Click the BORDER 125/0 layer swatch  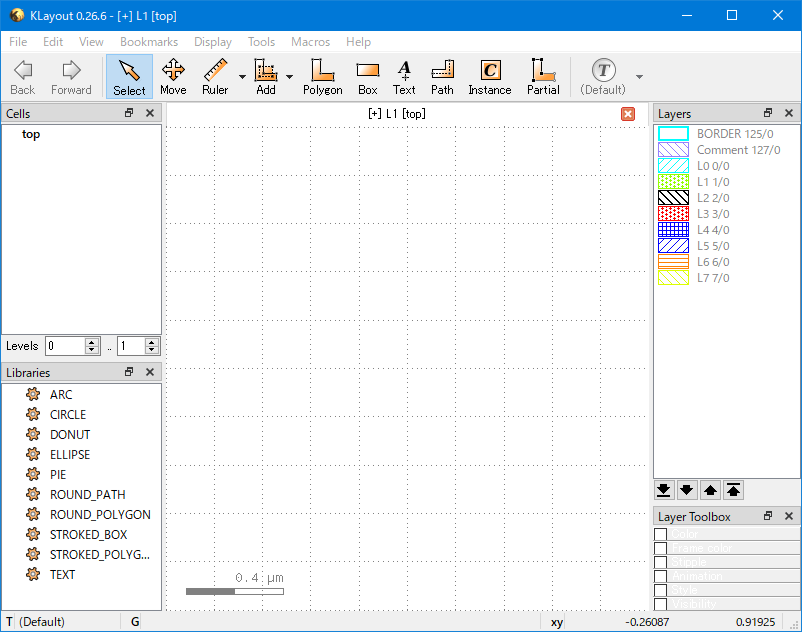click(x=673, y=133)
